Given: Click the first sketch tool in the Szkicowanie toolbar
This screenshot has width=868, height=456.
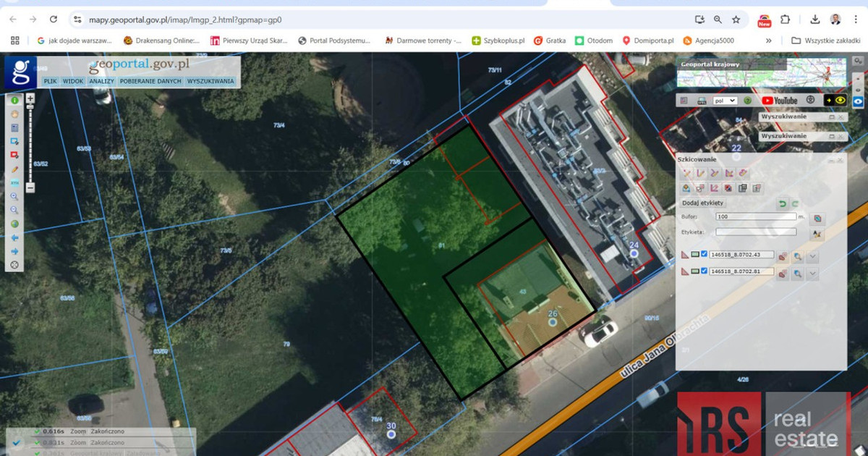Looking at the screenshot, I should tap(687, 173).
